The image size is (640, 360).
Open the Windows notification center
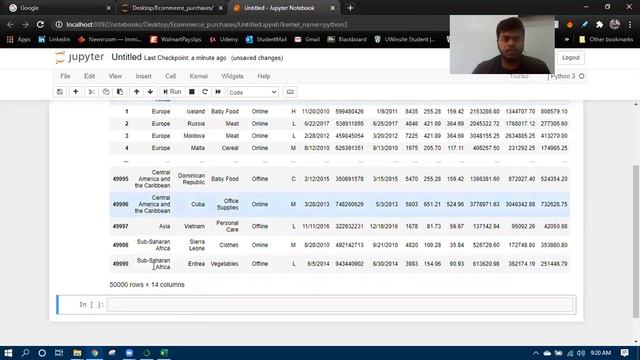coord(624,353)
